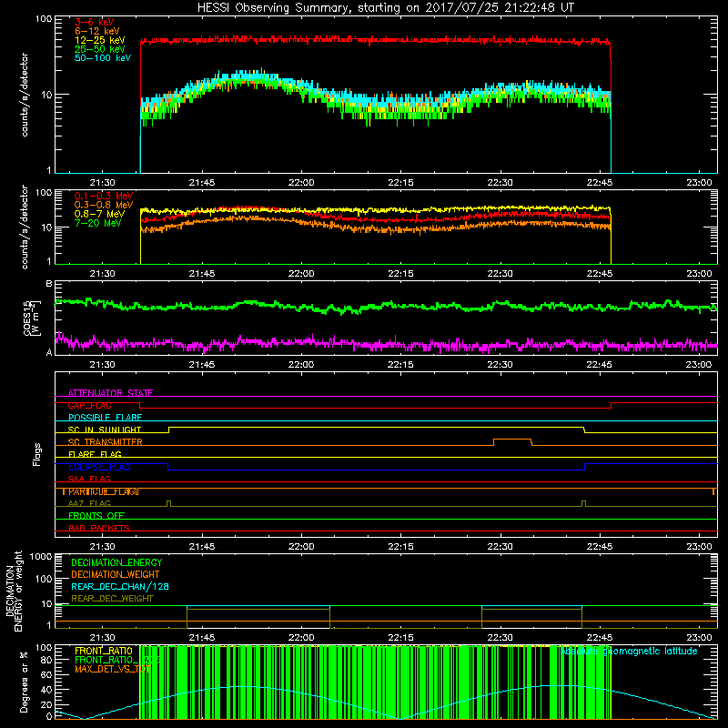Click the 23:00 tick label under the keV panel

(699, 183)
